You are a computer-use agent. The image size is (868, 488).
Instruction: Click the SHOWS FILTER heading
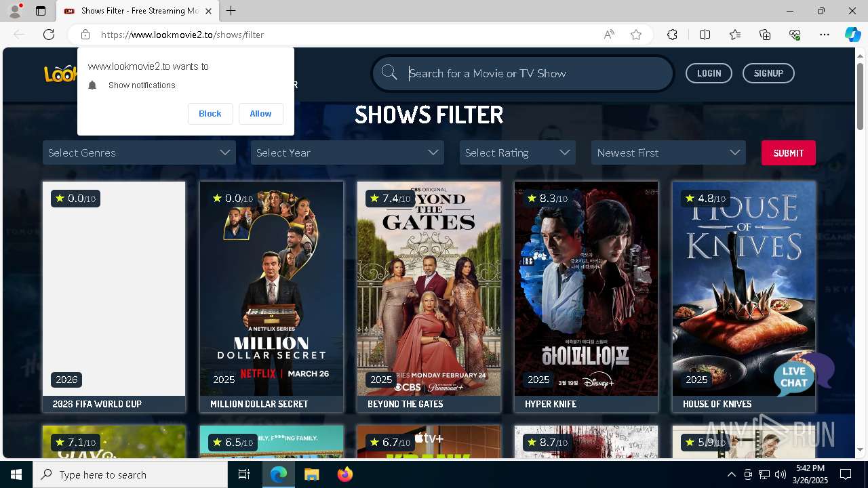(429, 115)
